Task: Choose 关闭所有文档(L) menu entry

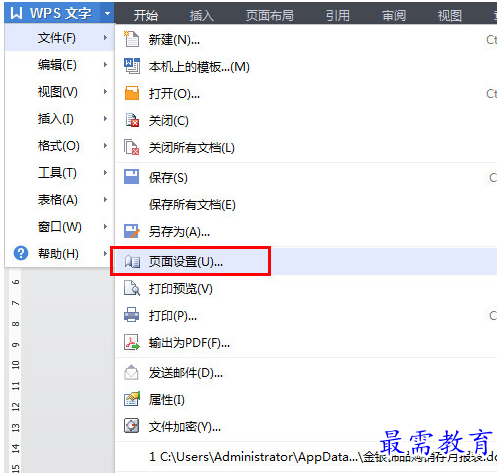Action: tap(306, 147)
